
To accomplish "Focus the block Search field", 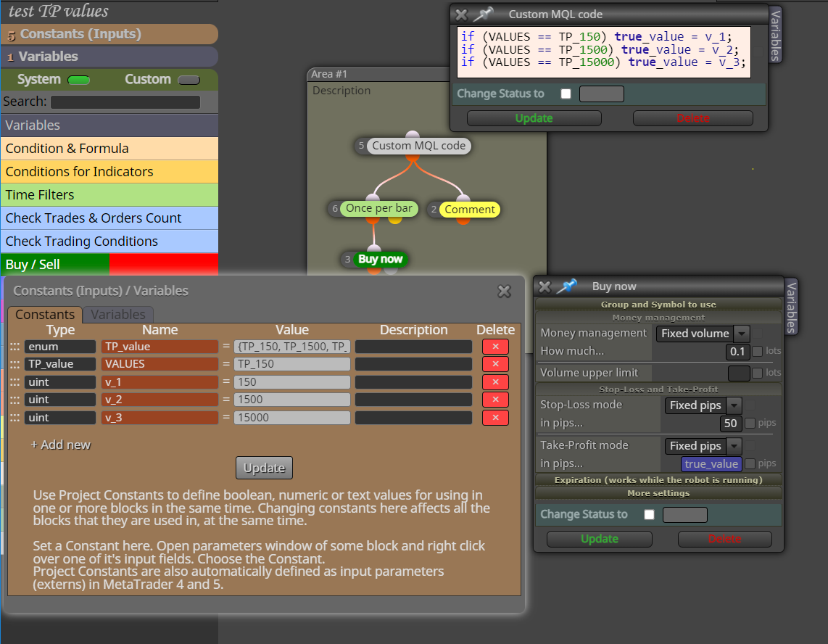I will 125,102.
